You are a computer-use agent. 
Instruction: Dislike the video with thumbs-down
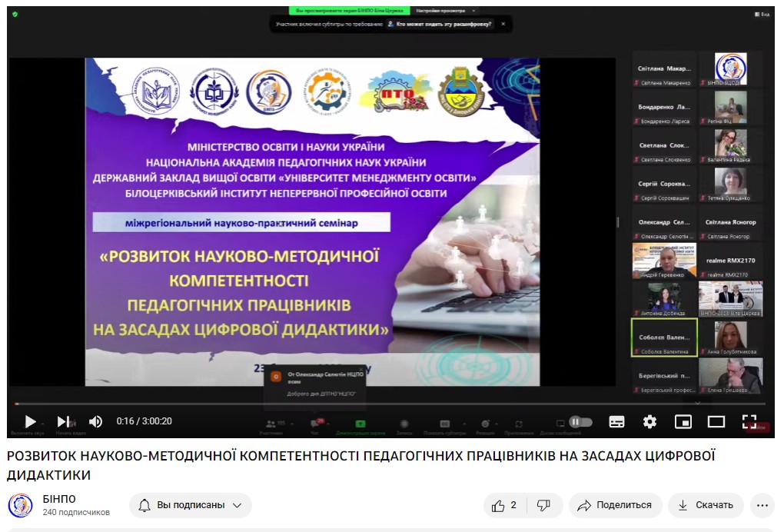coord(544,506)
